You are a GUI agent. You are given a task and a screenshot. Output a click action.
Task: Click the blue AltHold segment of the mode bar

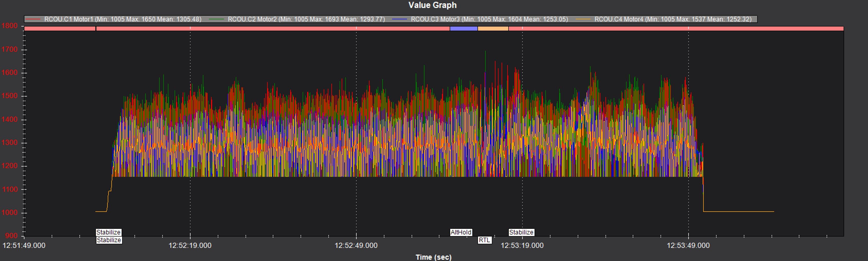pos(464,29)
